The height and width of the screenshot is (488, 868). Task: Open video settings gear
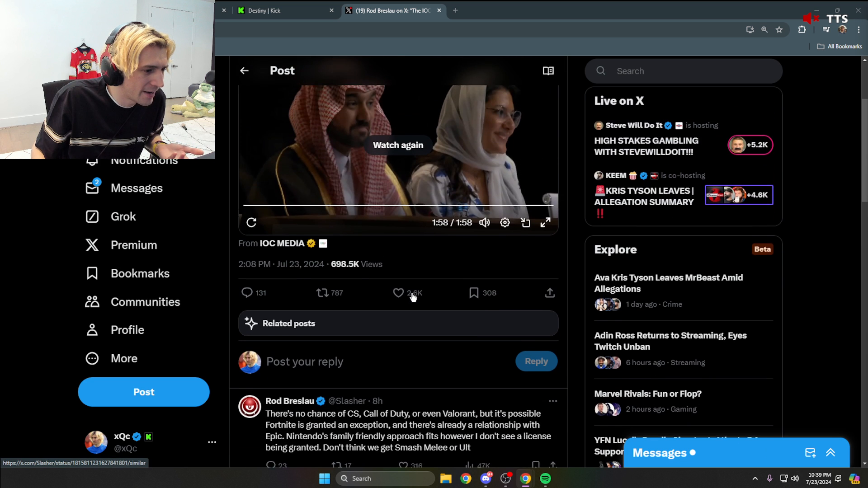tap(505, 222)
